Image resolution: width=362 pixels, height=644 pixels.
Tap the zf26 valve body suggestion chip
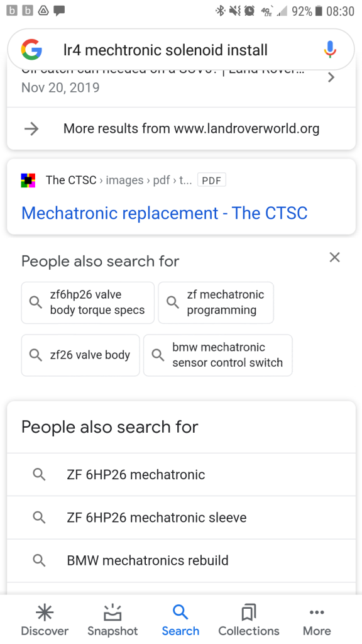click(80, 355)
